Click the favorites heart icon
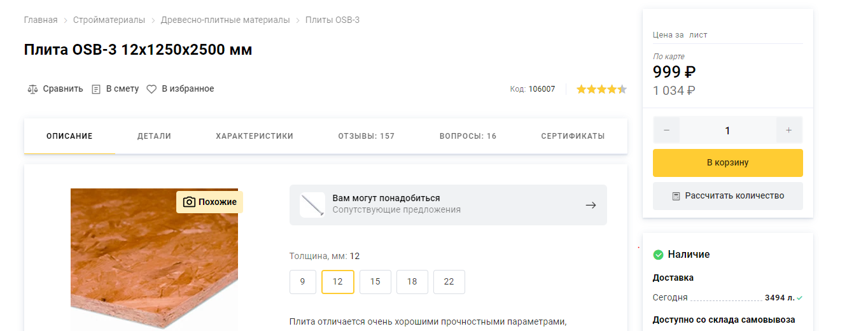 coord(151,89)
